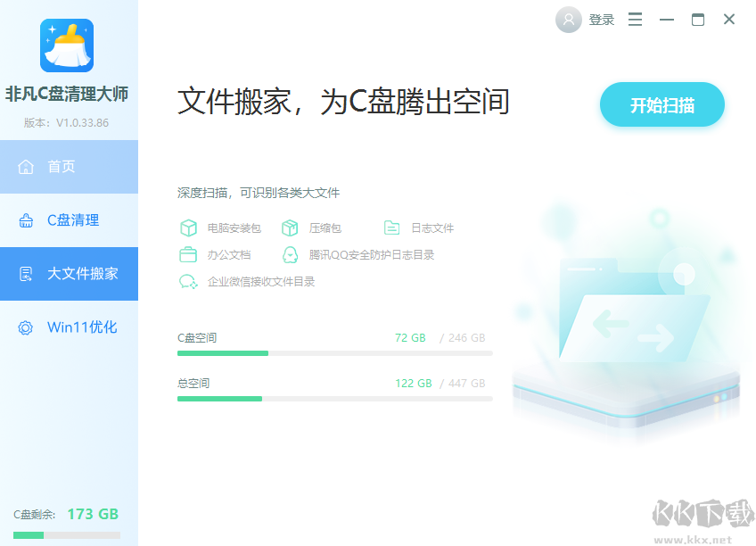Click the 腾讯QQ安全防护日志目录 icon

point(290,254)
